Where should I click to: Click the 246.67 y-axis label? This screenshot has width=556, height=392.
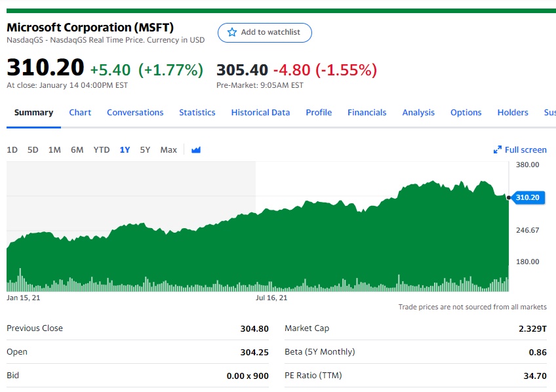[528, 230]
